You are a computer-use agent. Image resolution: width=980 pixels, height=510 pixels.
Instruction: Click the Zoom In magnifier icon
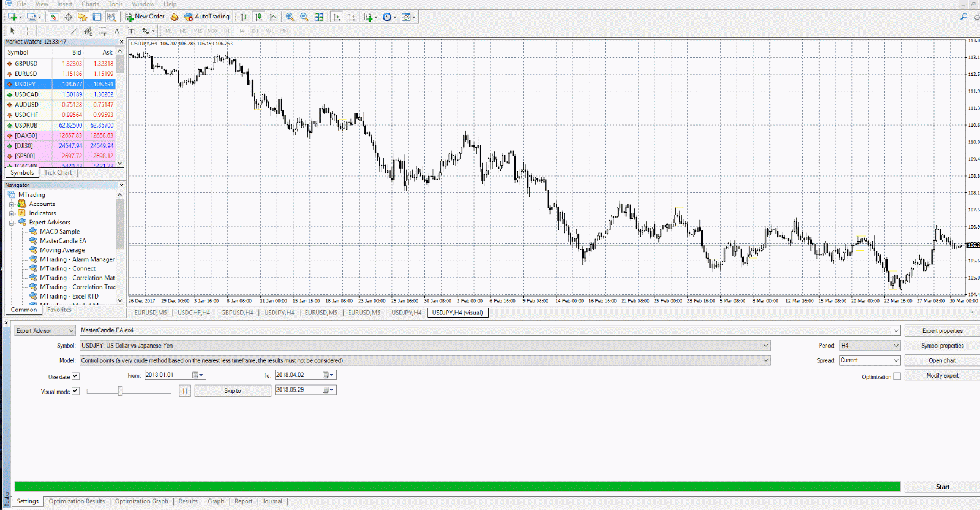pyautogui.click(x=290, y=17)
